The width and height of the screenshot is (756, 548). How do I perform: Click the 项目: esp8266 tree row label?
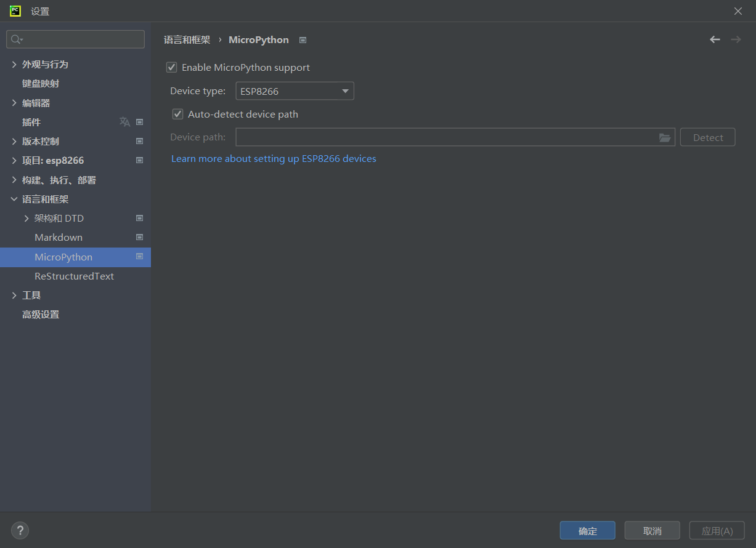pos(53,160)
